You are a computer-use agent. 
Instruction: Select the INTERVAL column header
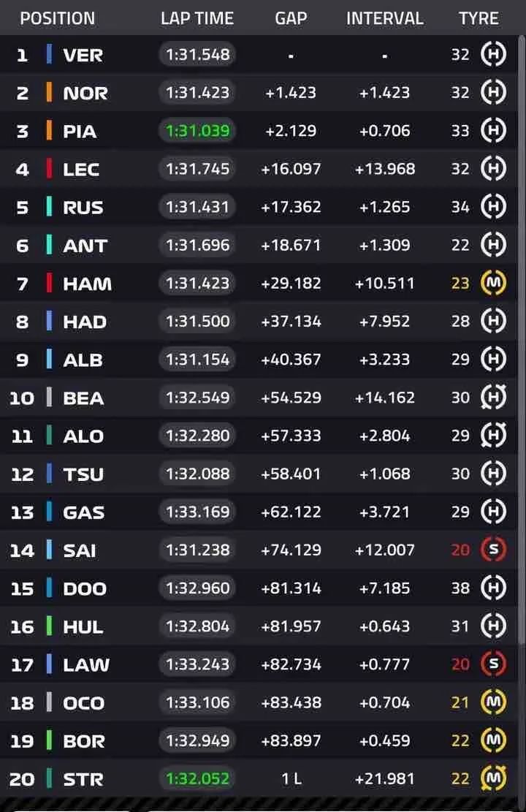(x=385, y=19)
